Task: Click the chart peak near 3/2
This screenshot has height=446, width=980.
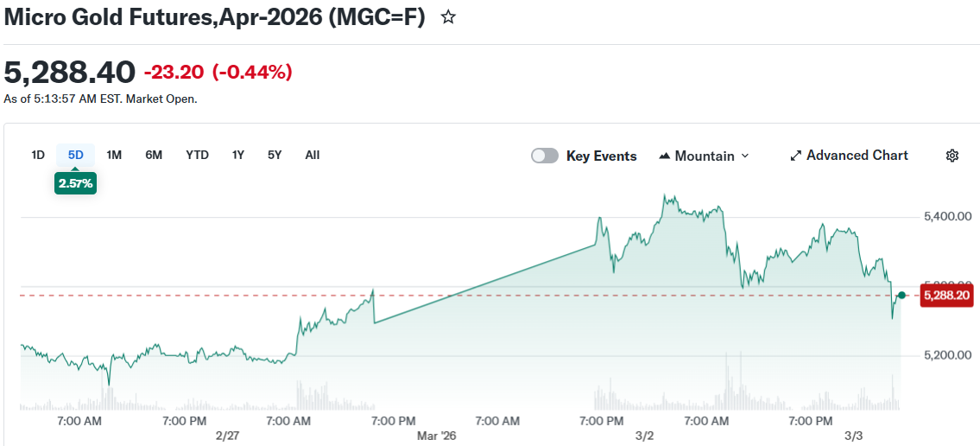Action: pyautogui.click(x=664, y=196)
